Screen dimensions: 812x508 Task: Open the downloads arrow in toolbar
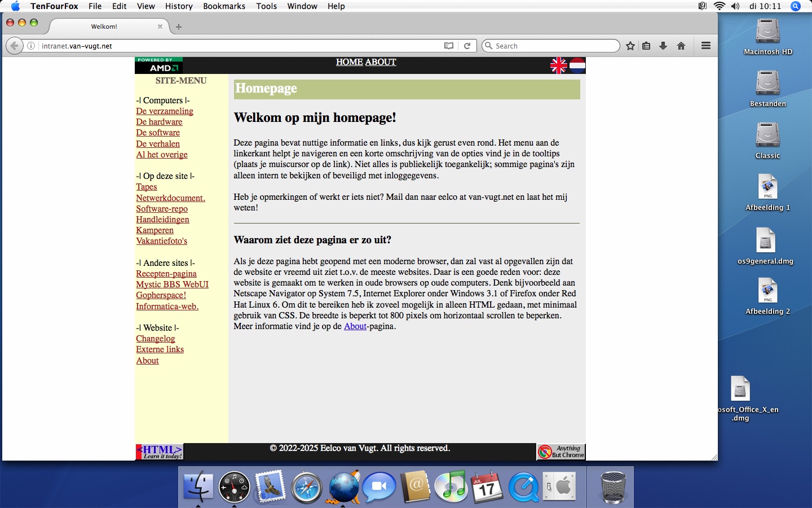click(x=663, y=46)
